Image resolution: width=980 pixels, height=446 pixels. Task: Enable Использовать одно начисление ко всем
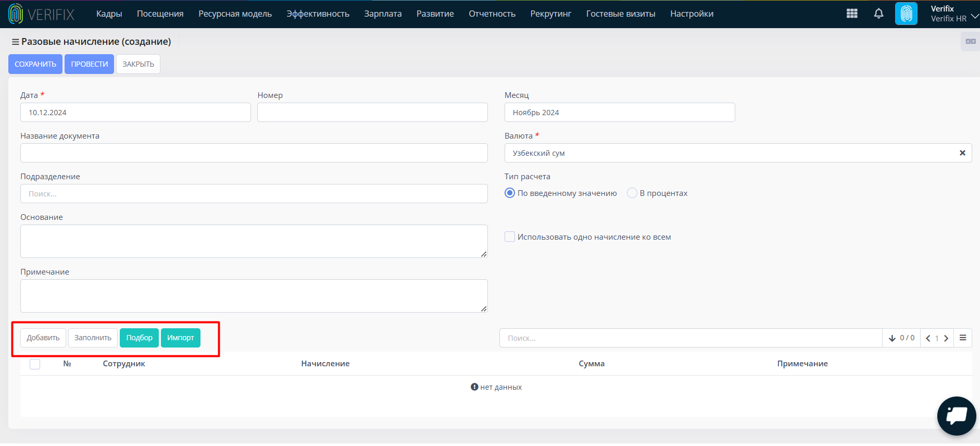tap(510, 237)
